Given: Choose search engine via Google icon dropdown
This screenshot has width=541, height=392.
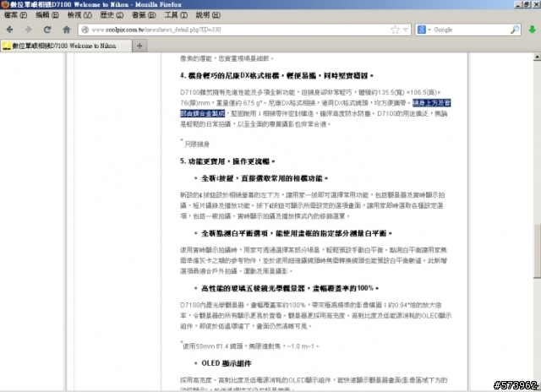Looking at the screenshot, I should click(424, 30).
